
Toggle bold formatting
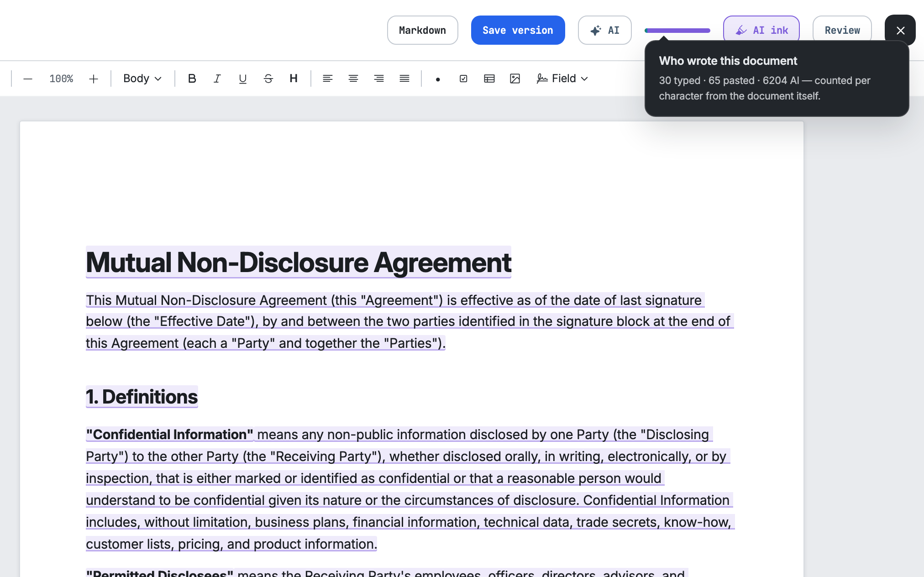(192, 79)
